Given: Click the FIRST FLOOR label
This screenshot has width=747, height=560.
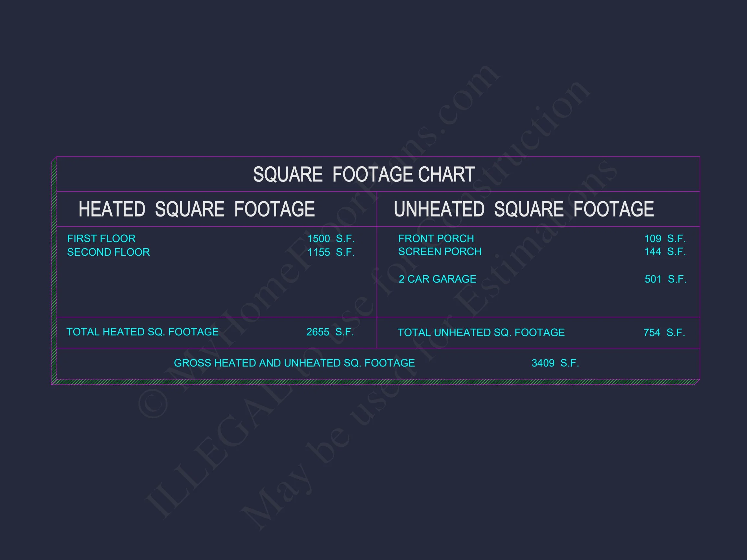Looking at the screenshot, I should [101, 239].
